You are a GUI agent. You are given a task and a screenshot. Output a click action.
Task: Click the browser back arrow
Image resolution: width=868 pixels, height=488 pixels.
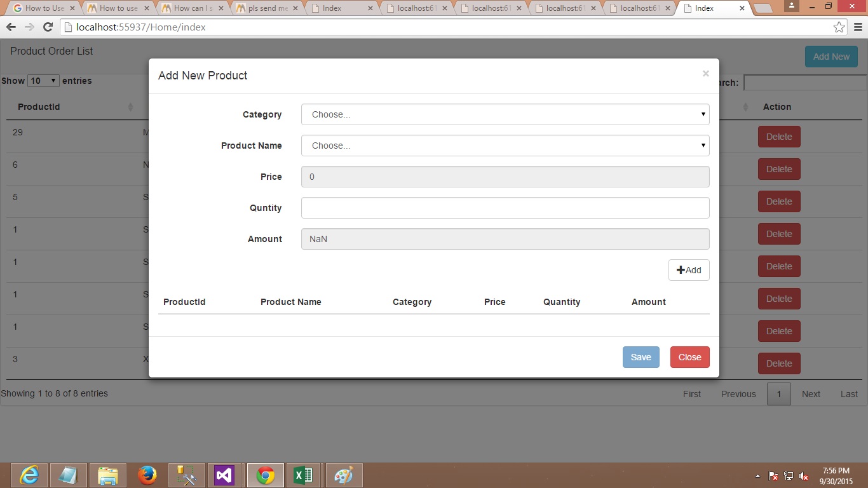11,27
